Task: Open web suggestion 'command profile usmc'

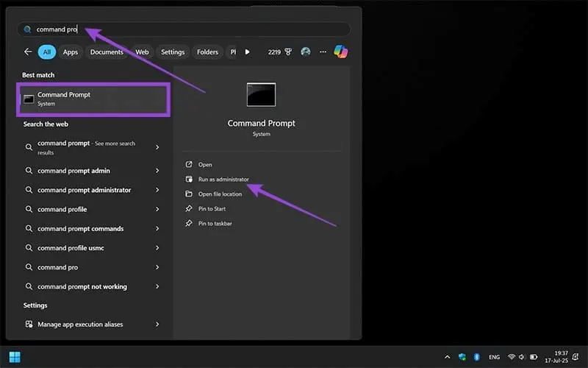Action: [93, 248]
